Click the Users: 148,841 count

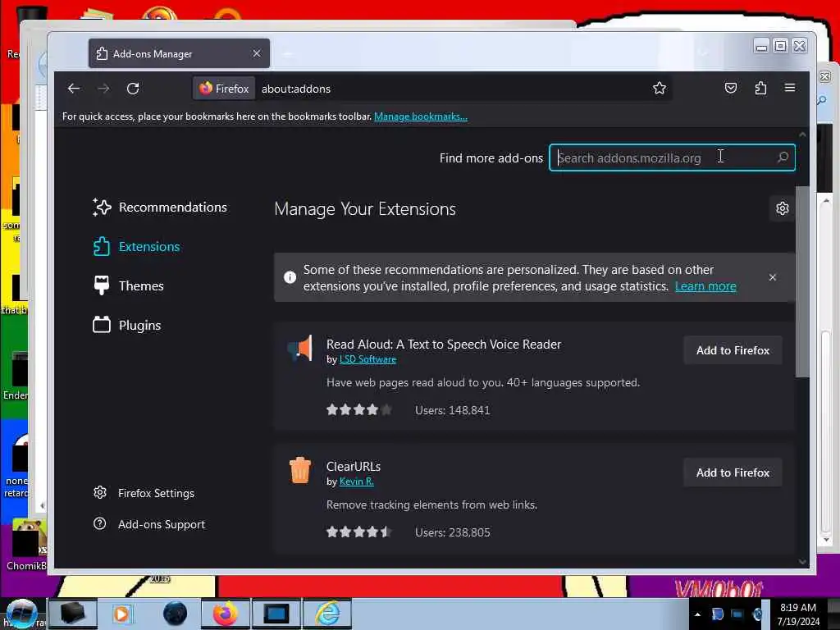coord(453,410)
